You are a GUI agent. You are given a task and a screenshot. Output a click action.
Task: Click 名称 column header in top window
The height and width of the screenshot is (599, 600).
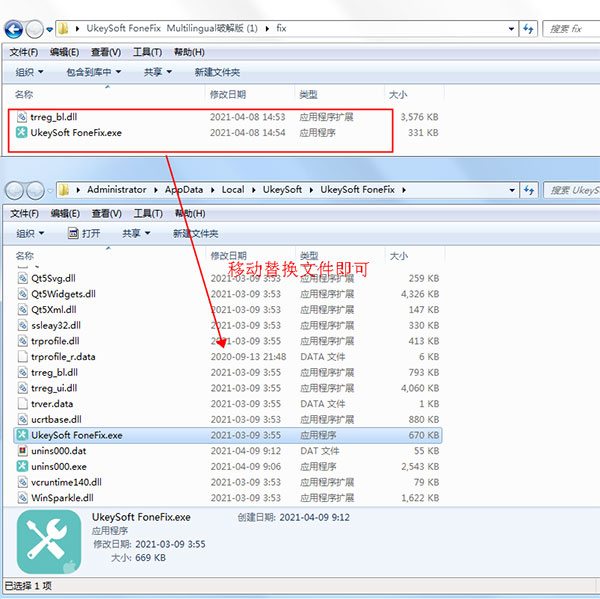point(24,94)
